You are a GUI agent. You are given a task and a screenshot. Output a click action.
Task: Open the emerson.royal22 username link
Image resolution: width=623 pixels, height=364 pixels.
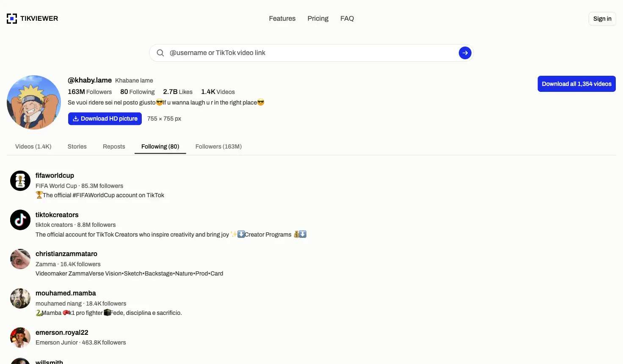tap(62, 332)
